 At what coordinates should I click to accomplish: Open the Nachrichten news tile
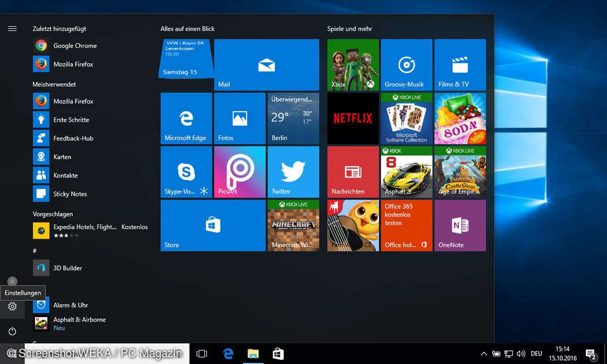(353, 172)
